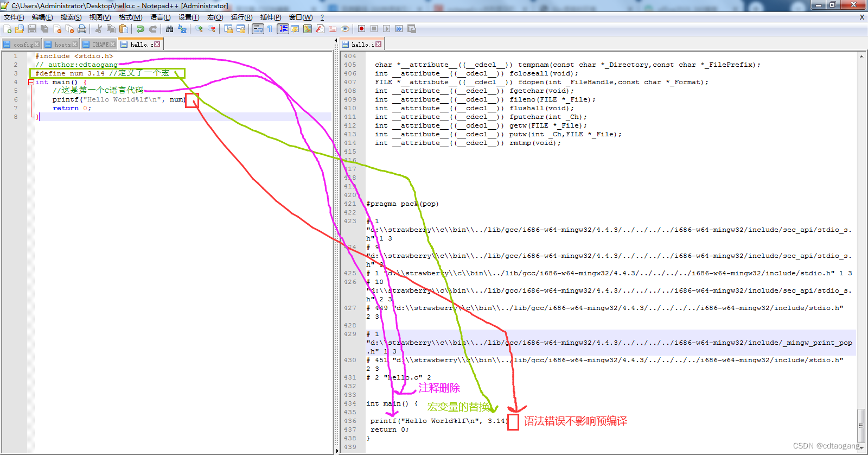The image size is (868, 455).
Task: Select the hello.i tab in right pane
Action: (x=362, y=44)
